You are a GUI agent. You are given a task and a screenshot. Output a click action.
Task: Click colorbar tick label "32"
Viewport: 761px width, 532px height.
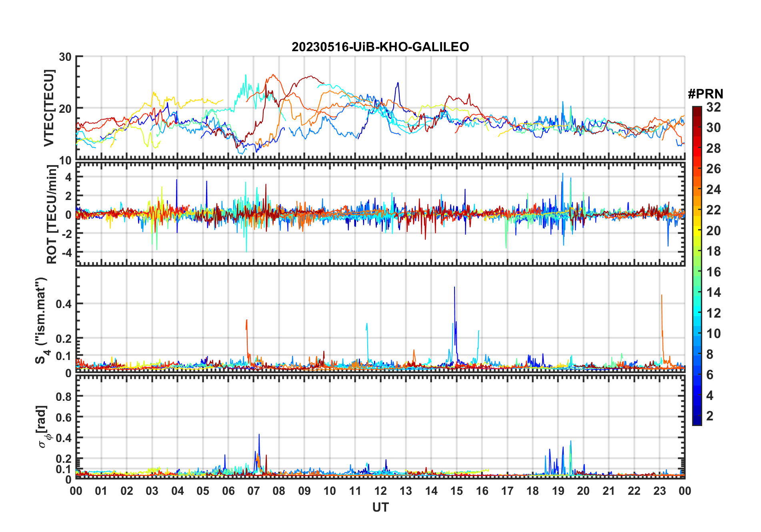coord(713,107)
